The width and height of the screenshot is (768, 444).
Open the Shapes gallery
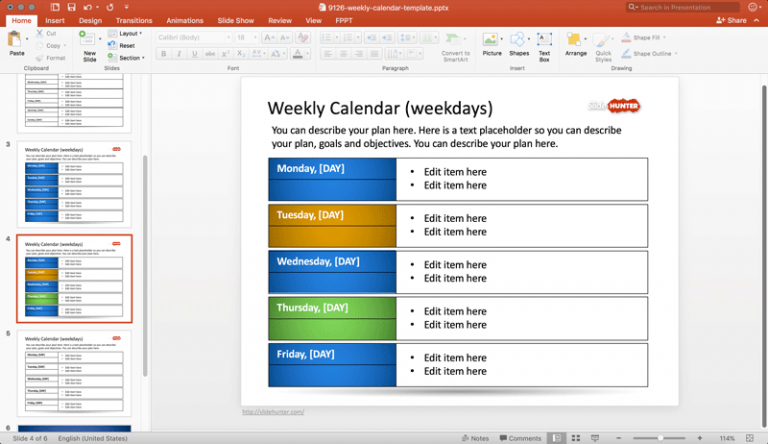(x=519, y=43)
